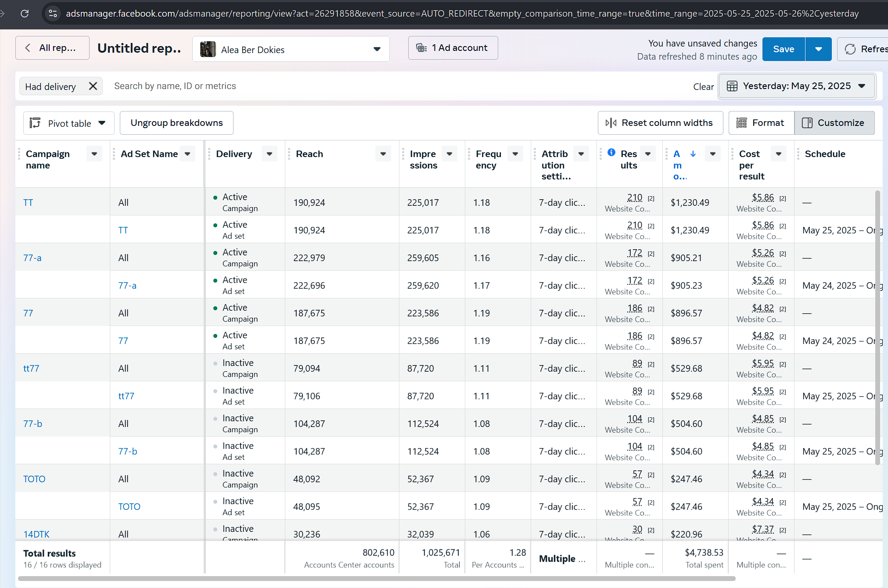Click the horizontal scrollbar below table
Image resolution: width=888 pixels, height=588 pixels.
[377, 579]
